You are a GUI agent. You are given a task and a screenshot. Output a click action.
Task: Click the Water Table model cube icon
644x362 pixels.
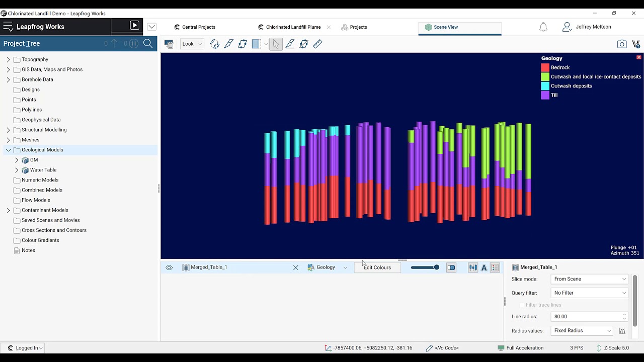click(25, 170)
